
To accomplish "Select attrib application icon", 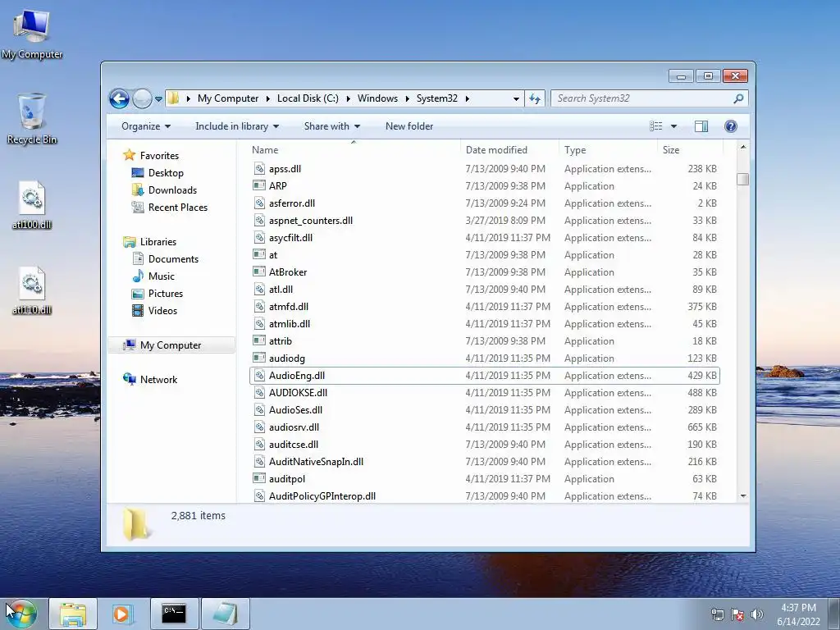I will point(259,341).
